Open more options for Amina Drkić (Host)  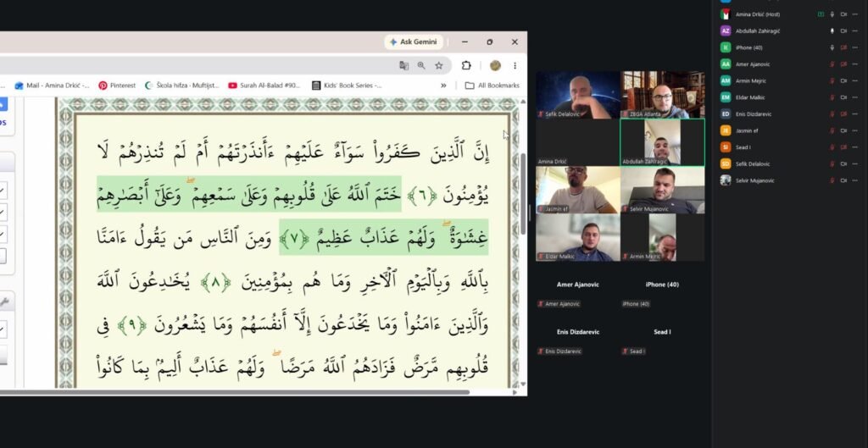(855, 14)
